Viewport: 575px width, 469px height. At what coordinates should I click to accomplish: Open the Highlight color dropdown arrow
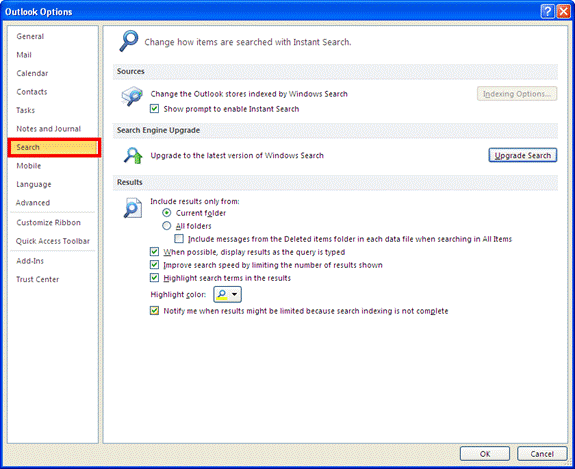[x=235, y=294]
